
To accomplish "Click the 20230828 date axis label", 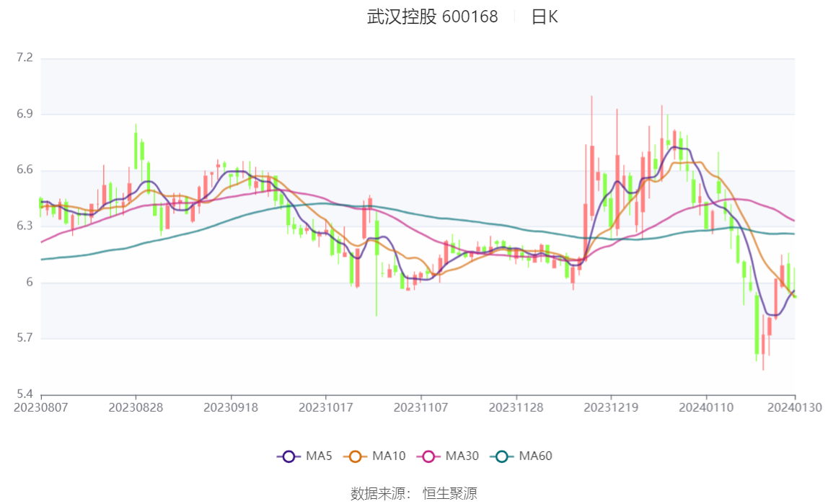I will click(x=136, y=408).
